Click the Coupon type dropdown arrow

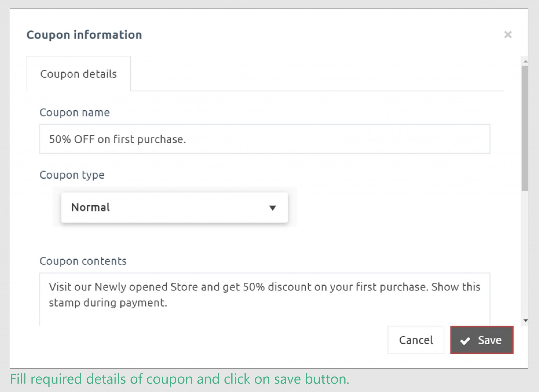click(x=273, y=208)
